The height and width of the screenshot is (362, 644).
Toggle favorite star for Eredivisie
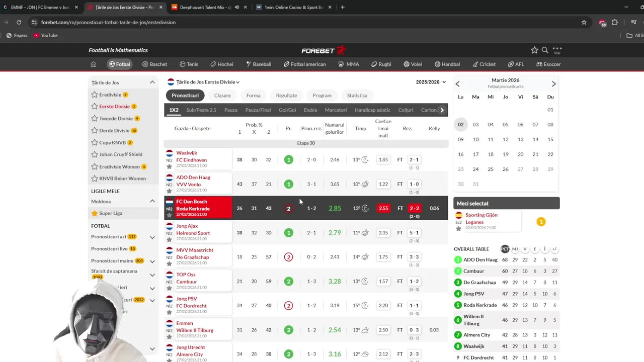pos(94,95)
